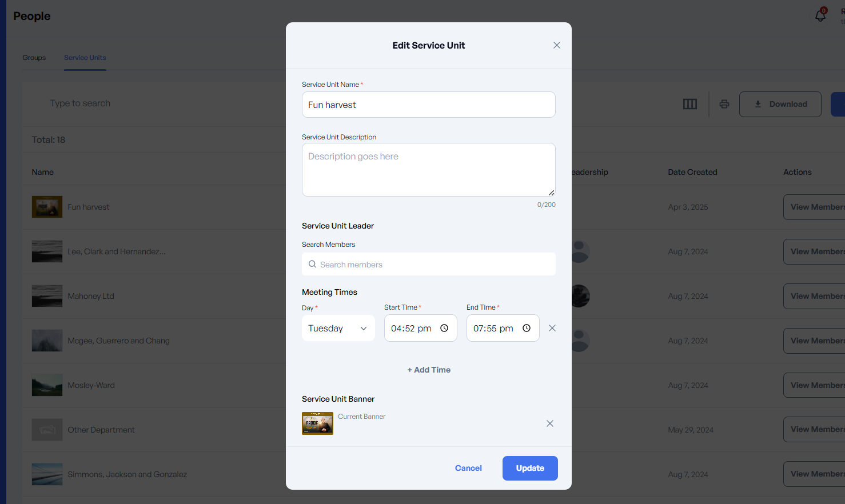
Task: Click the Search members input
Action: click(435, 265)
